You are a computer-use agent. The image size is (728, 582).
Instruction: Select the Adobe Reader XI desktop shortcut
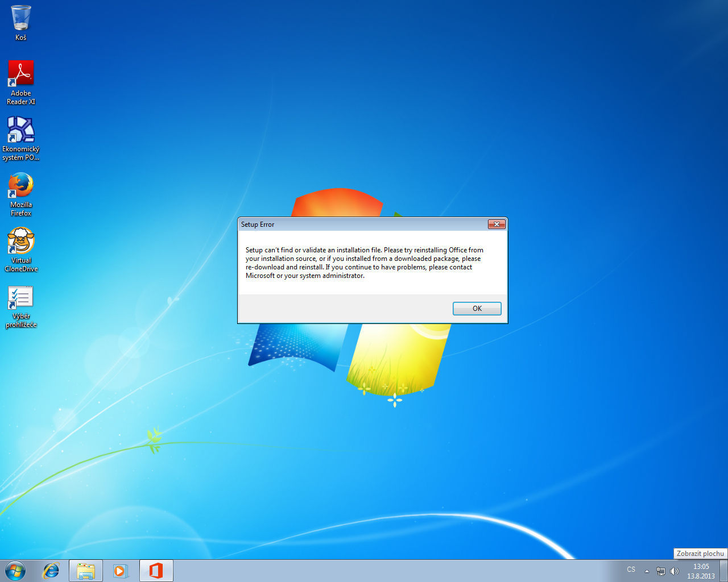pos(21,82)
